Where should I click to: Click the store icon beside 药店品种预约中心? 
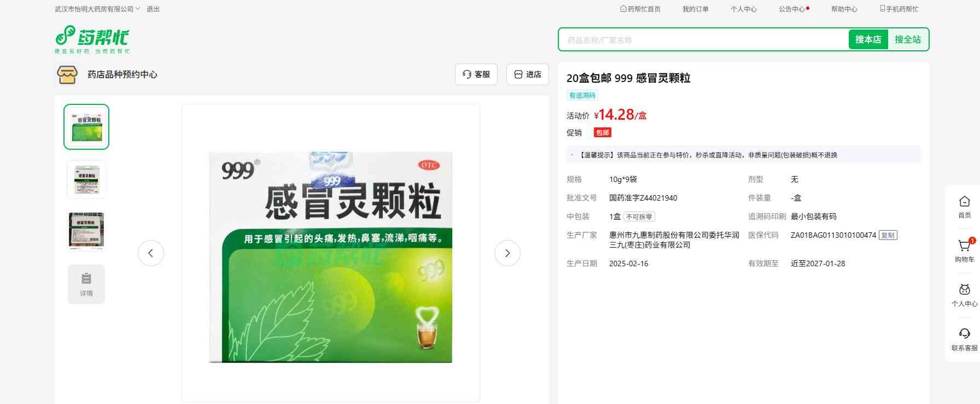pos(67,74)
